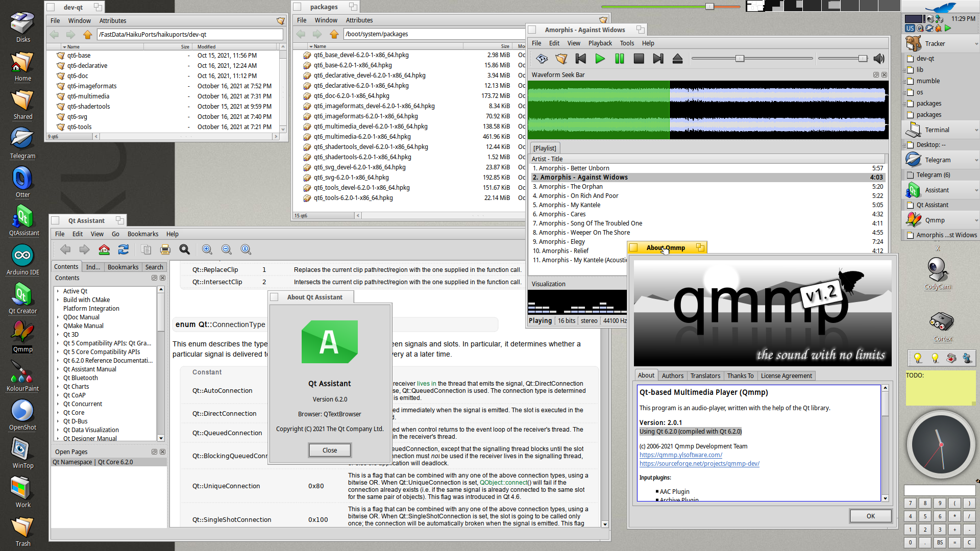Go back in Qt Assistant toolbar
The width and height of the screenshot is (980, 551).
pyautogui.click(x=65, y=249)
